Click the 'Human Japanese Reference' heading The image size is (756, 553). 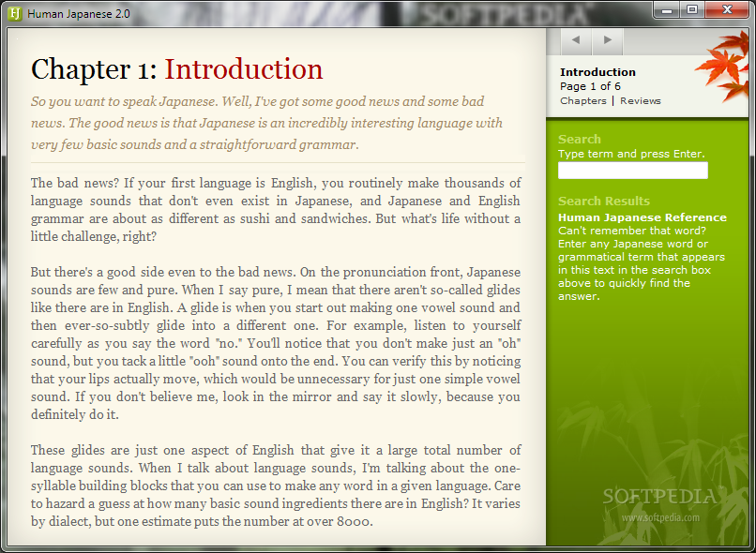pyautogui.click(x=643, y=217)
